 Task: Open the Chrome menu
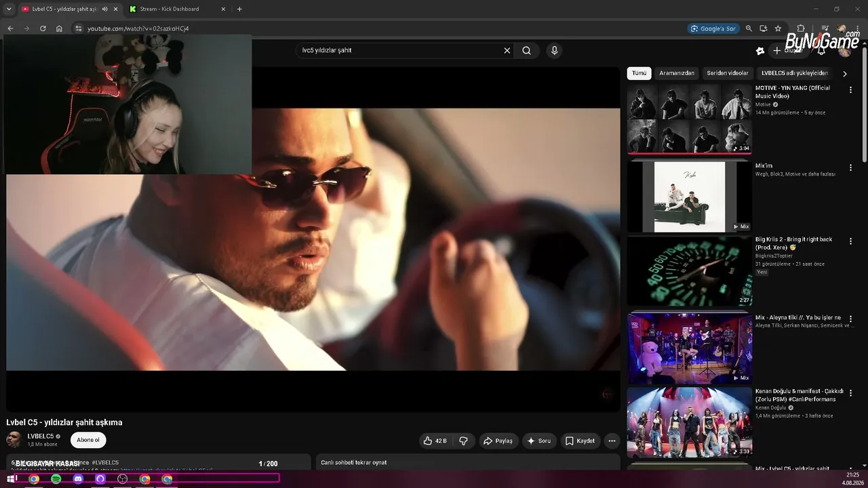click(859, 28)
